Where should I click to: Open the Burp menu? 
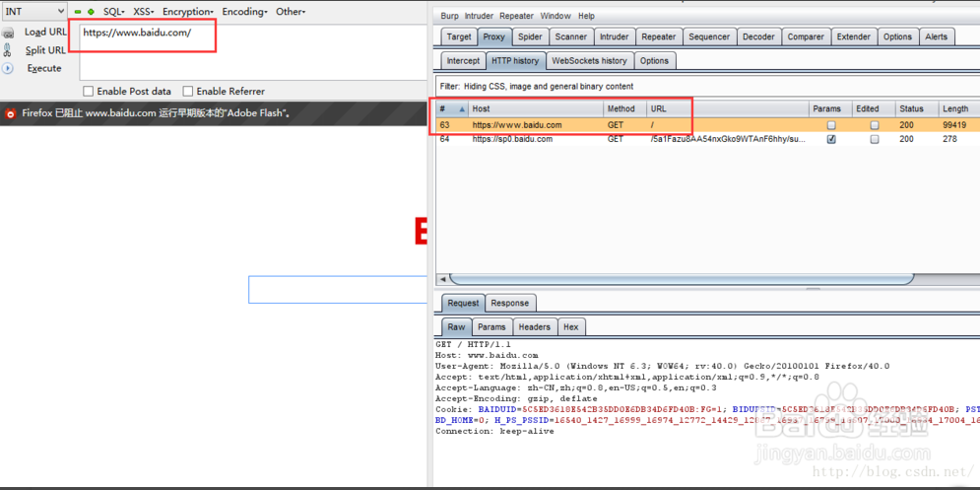pyautogui.click(x=449, y=16)
